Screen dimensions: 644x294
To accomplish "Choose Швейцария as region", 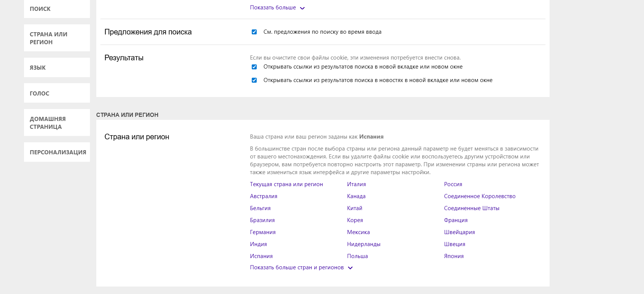I will click(x=459, y=232).
